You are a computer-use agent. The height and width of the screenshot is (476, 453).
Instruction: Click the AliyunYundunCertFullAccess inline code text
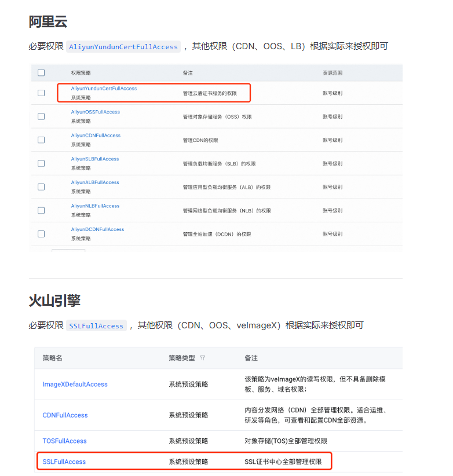point(123,47)
